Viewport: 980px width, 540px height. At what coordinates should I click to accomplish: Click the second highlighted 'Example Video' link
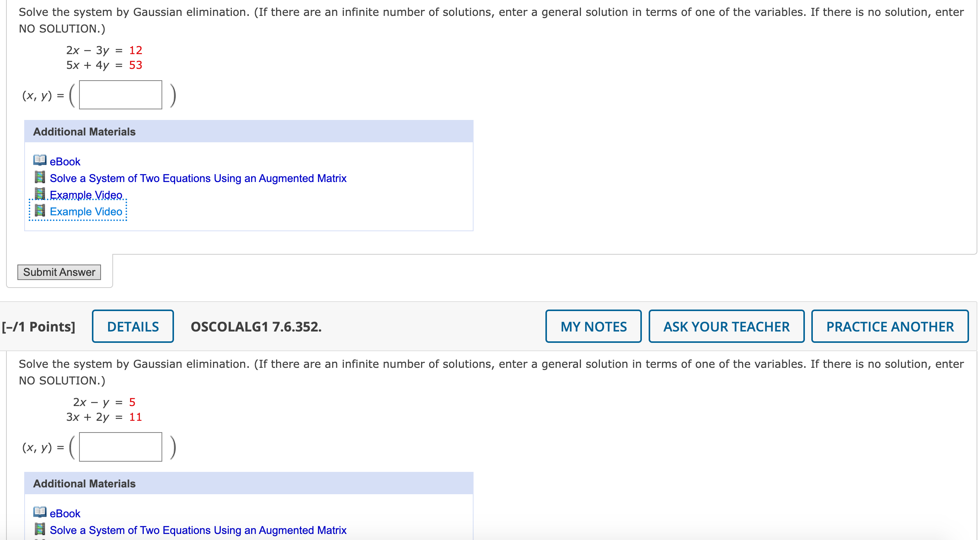(x=85, y=211)
